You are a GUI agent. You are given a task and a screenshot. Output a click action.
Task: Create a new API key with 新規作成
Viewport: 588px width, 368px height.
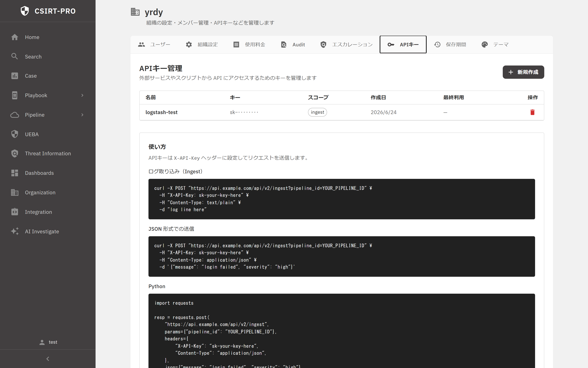[x=523, y=72]
